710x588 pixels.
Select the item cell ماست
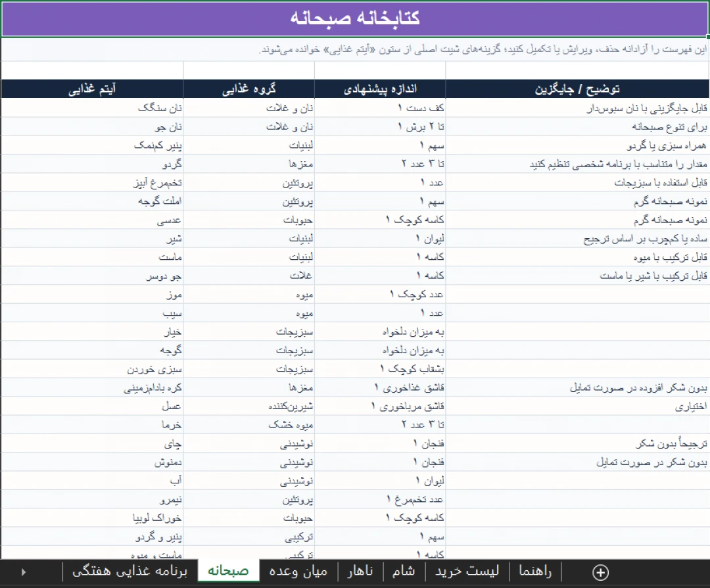coord(93,257)
